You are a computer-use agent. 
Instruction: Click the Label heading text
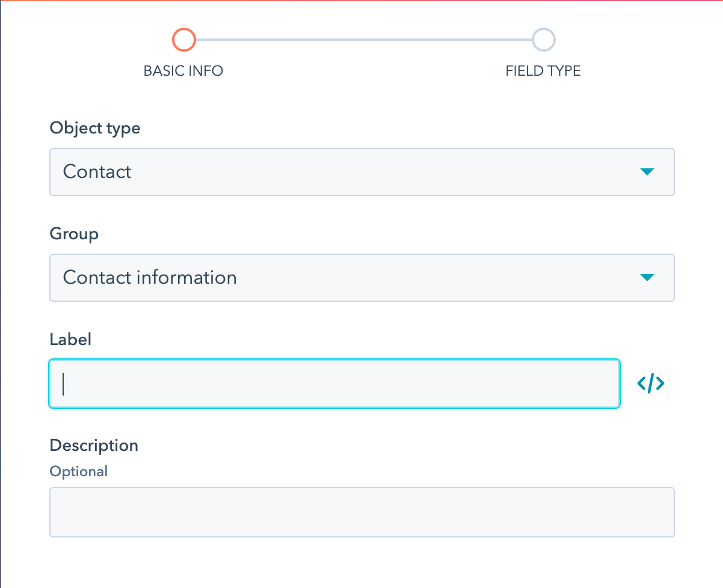pos(70,339)
